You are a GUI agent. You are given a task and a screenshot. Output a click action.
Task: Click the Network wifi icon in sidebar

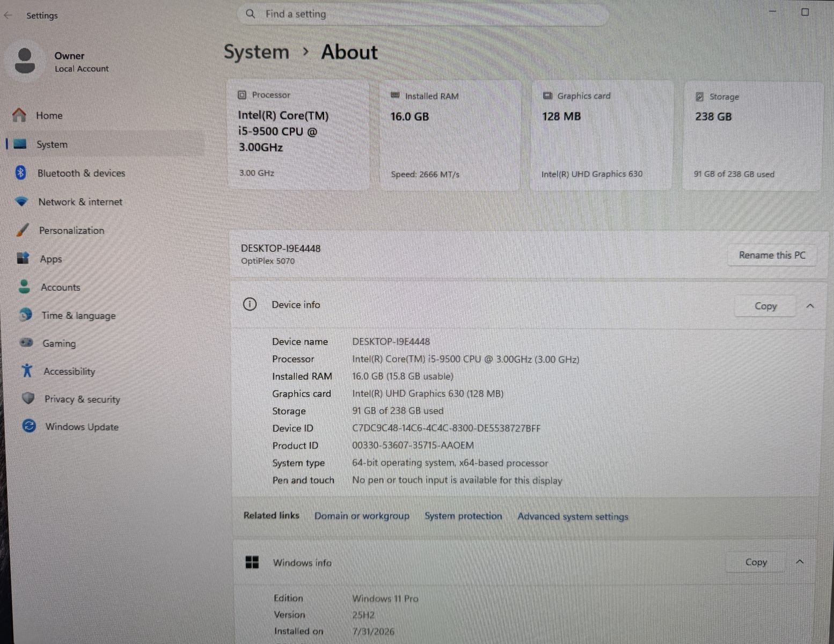tap(21, 201)
